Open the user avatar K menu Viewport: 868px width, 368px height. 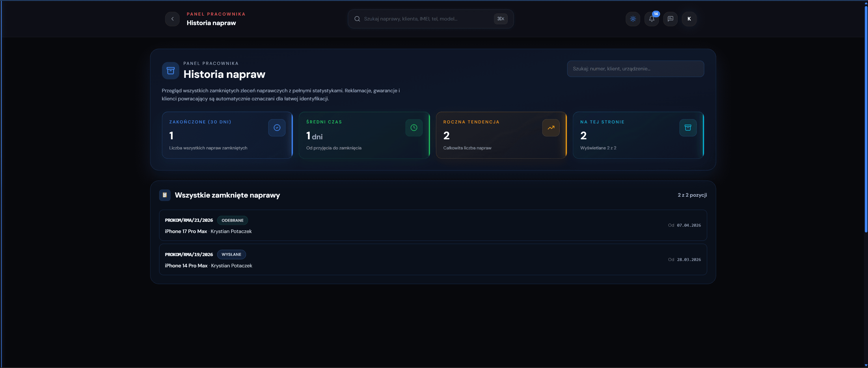(689, 19)
